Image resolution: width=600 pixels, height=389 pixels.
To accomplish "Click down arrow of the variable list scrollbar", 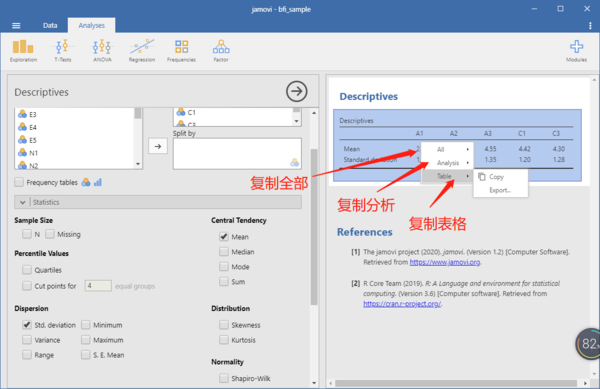I will tap(138, 164).
